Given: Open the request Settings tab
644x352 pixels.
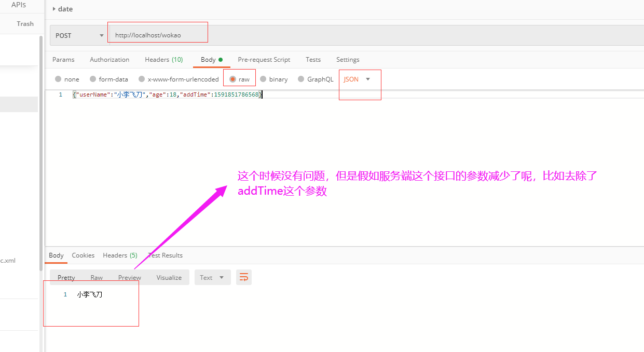Looking at the screenshot, I should click(348, 60).
